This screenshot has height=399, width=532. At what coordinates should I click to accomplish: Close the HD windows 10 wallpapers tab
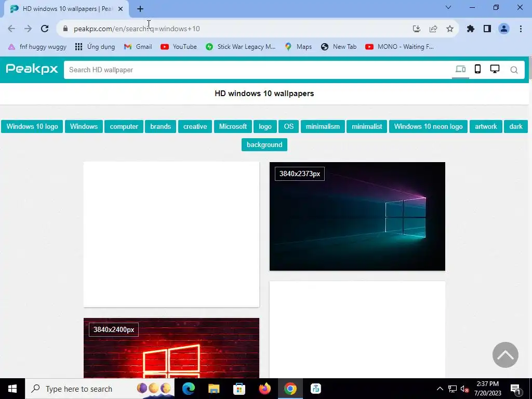click(x=121, y=9)
